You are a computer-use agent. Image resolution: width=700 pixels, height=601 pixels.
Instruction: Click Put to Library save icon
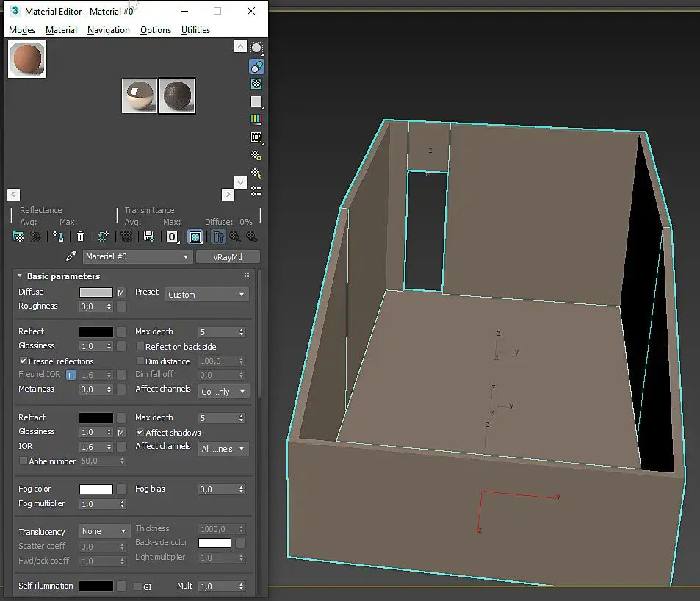[149, 237]
